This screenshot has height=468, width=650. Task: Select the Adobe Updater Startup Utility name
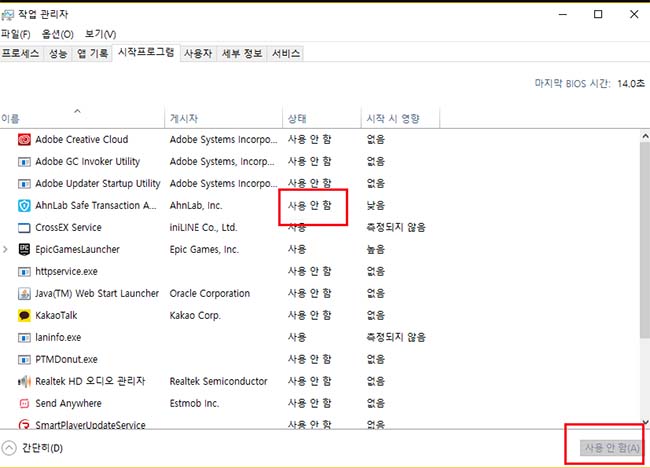(98, 184)
